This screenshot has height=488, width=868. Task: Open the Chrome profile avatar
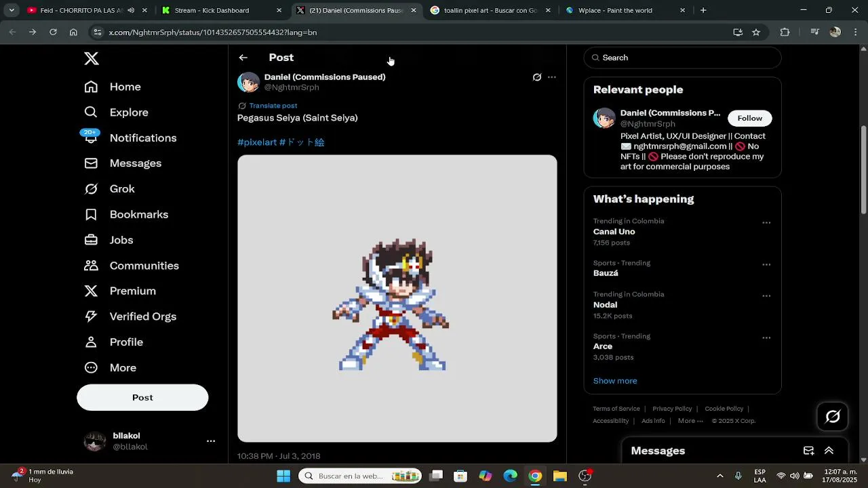tap(835, 32)
